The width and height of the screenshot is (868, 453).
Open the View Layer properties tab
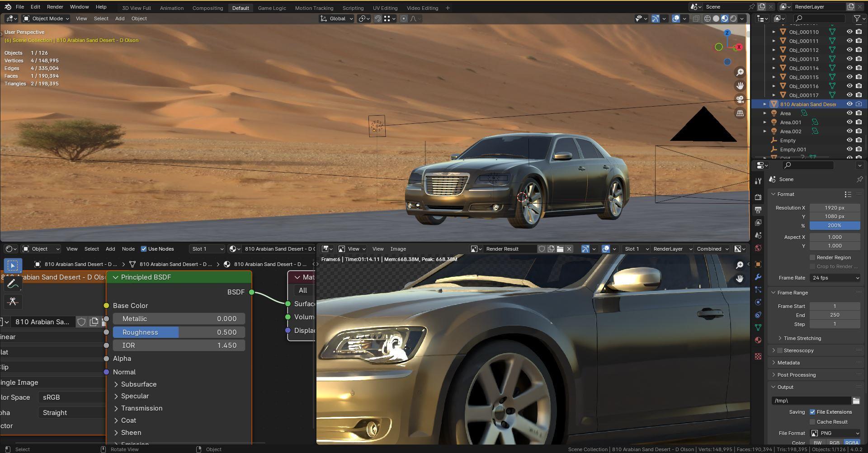coord(758,222)
